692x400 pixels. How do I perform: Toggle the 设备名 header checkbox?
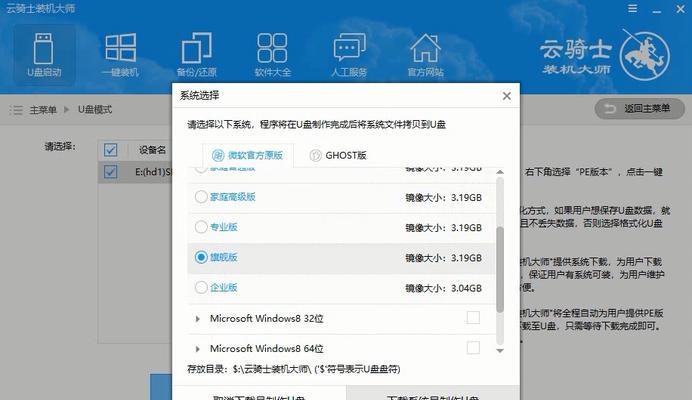tap(111, 150)
